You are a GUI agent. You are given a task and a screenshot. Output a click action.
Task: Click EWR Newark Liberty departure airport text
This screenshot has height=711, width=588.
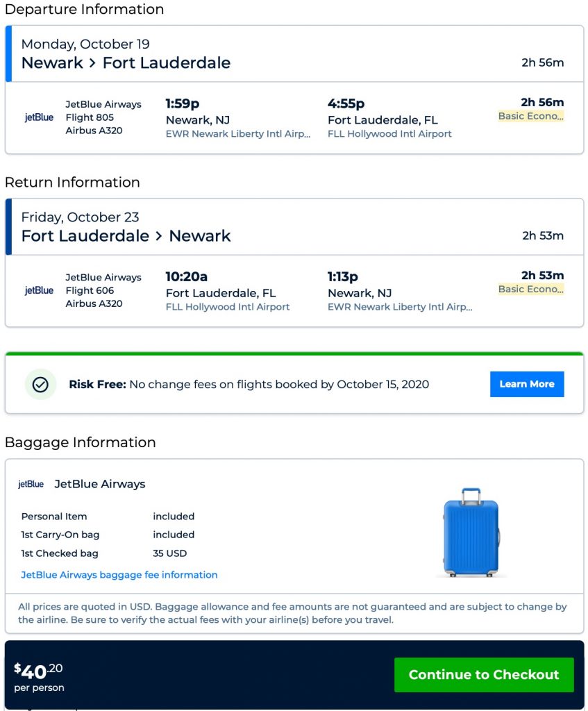237,134
